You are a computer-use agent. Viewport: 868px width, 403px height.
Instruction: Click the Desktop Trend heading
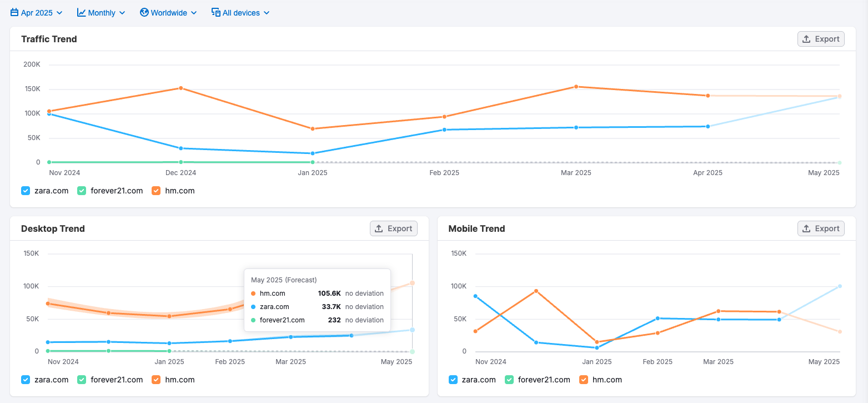click(x=53, y=228)
